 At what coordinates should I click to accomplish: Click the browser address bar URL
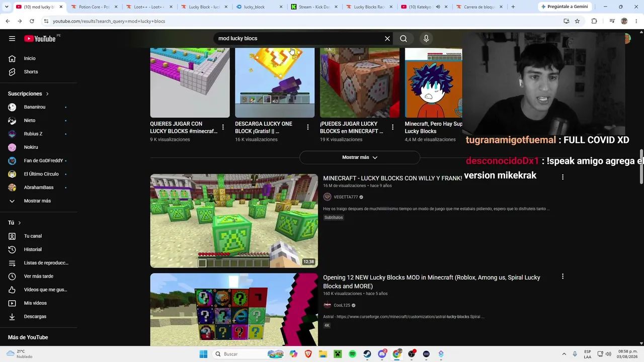[x=109, y=21]
